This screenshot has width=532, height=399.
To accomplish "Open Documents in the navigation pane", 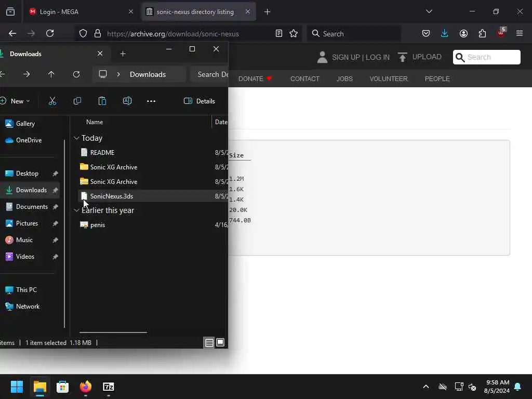I will (x=32, y=207).
